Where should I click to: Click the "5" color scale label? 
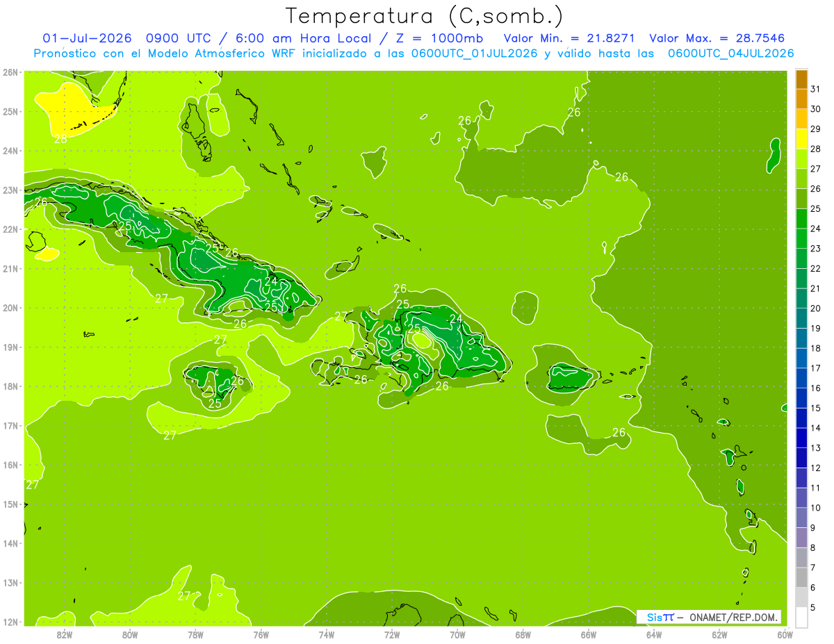[x=813, y=607]
